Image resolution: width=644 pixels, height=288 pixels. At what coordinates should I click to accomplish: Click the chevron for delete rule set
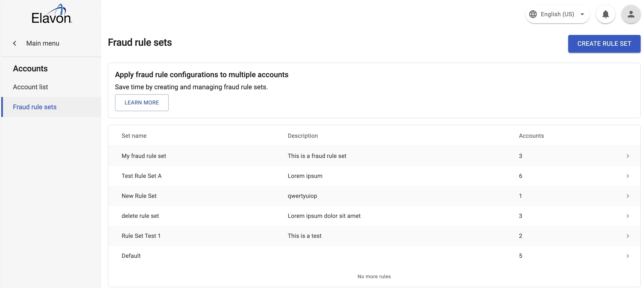pyautogui.click(x=628, y=216)
